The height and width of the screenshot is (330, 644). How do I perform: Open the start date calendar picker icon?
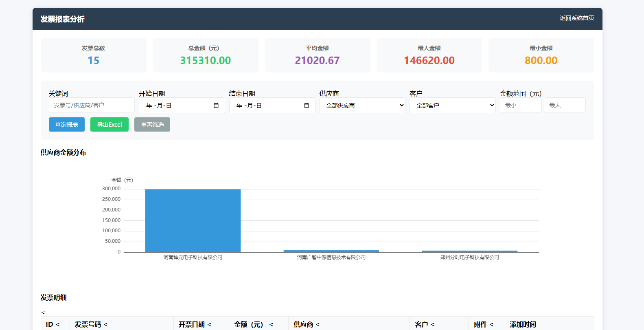pos(216,106)
